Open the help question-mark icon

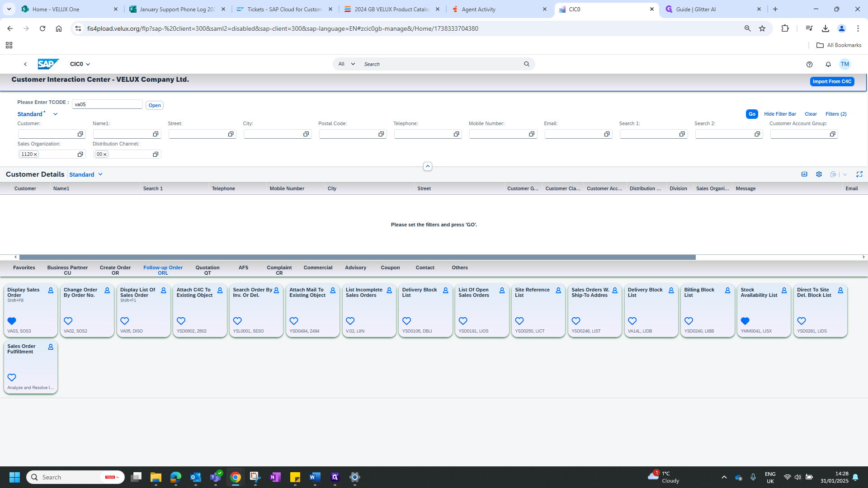pyautogui.click(x=809, y=64)
